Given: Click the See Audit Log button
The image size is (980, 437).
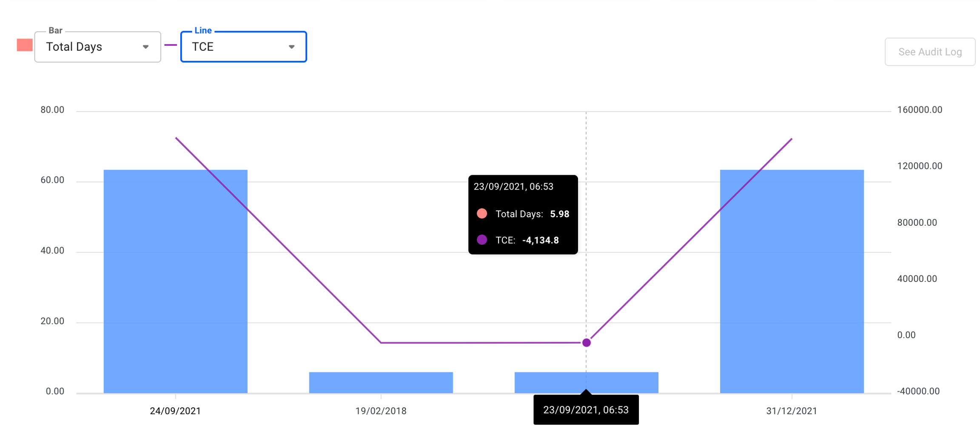Looking at the screenshot, I should coord(929,52).
